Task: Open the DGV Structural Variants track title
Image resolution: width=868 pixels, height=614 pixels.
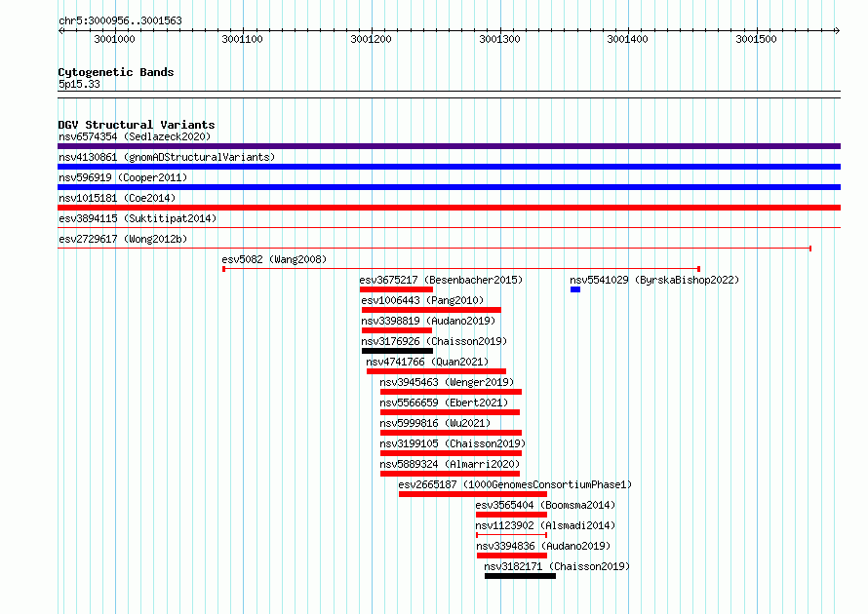Action: point(137,125)
